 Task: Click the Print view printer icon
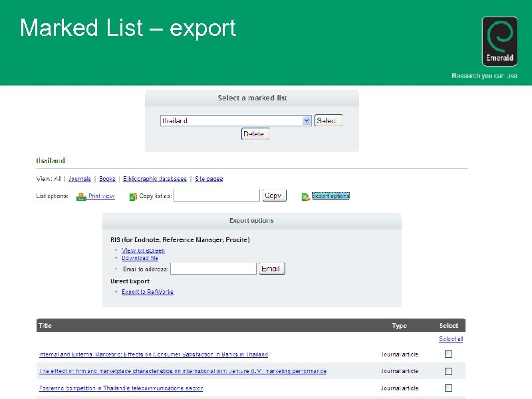80,195
